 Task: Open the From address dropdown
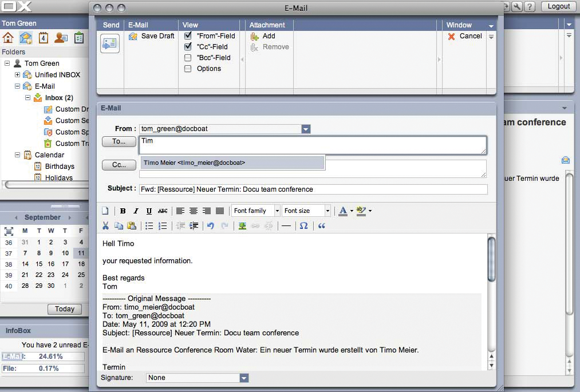306,129
